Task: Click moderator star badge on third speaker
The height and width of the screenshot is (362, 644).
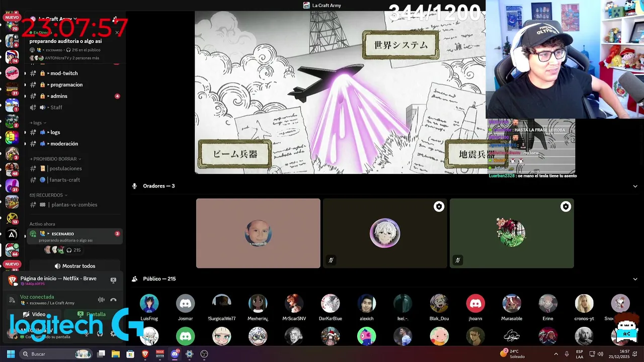Action: 566,207
